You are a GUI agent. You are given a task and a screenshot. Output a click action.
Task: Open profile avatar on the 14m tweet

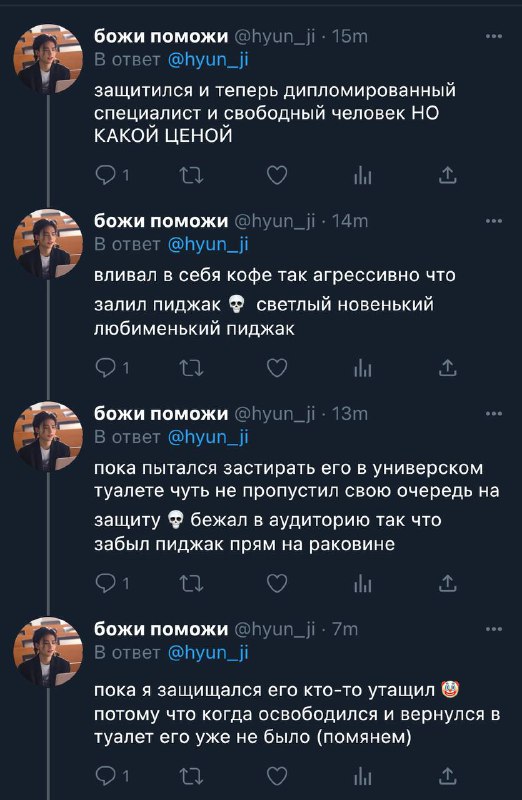(x=48, y=243)
